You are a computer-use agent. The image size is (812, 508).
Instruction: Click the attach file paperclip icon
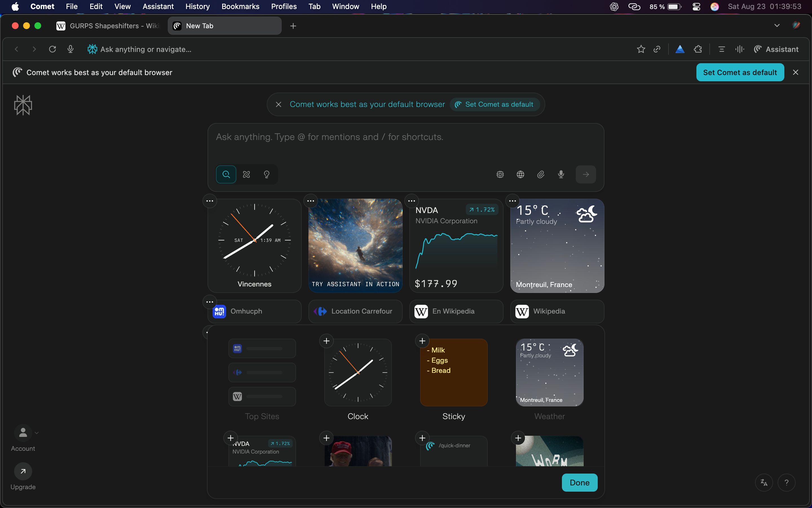[540, 174]
